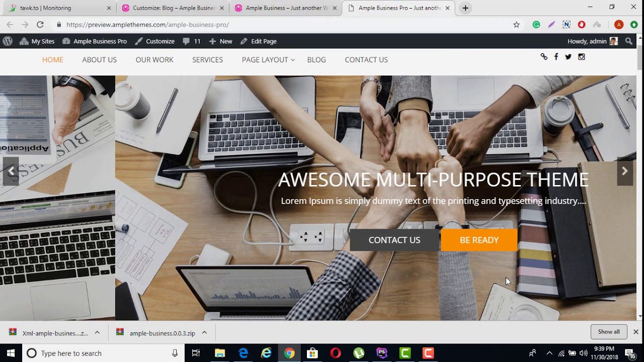The width and height of the screenshot is (644, 362).
Task: Click the browser address bar URL
Action: 147,25
